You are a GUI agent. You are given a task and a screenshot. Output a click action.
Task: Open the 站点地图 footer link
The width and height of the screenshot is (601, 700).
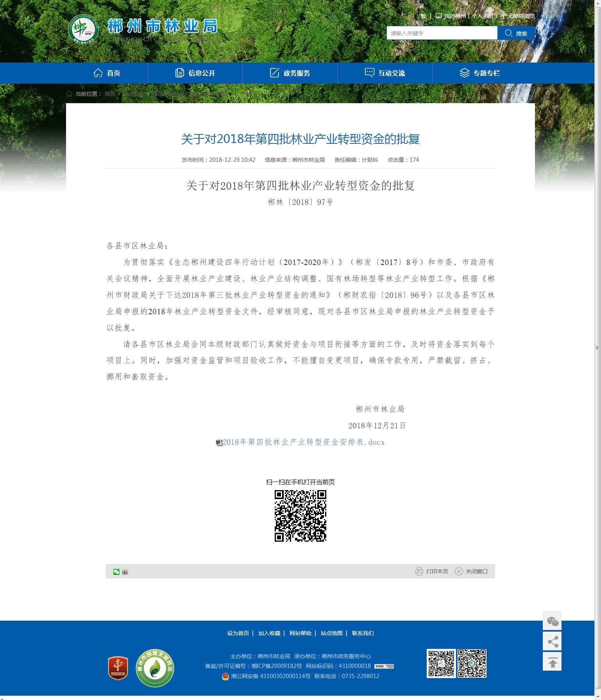click(332, 633)
